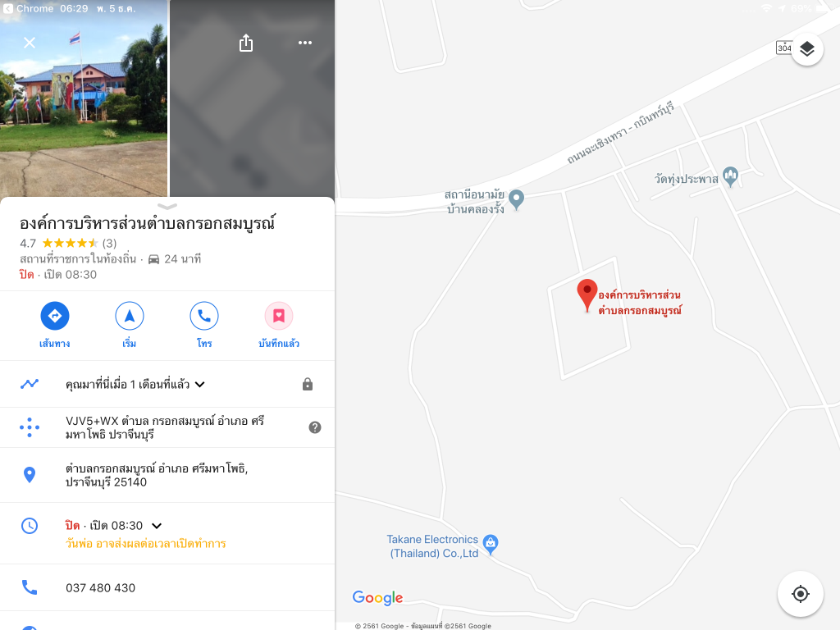Tap the blue directions (เส้นทาง) icon
Screen dimensions: 840x630
coord(55,316)
